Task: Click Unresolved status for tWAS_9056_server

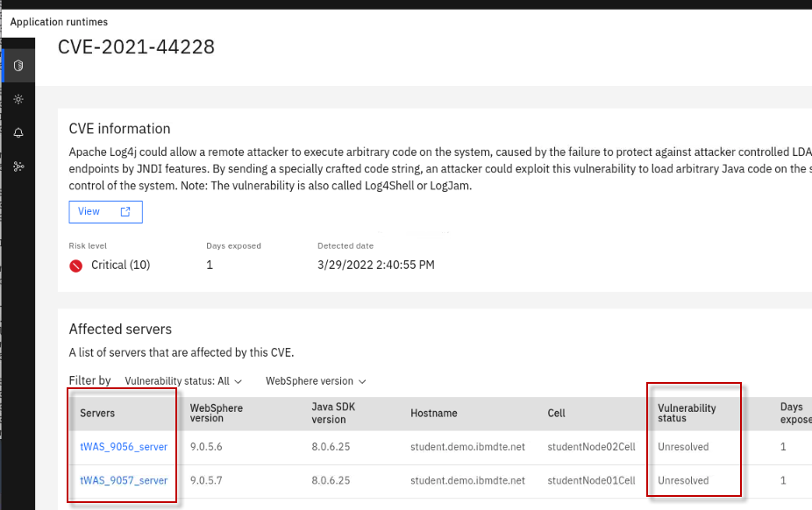Action: pos(683,447)
